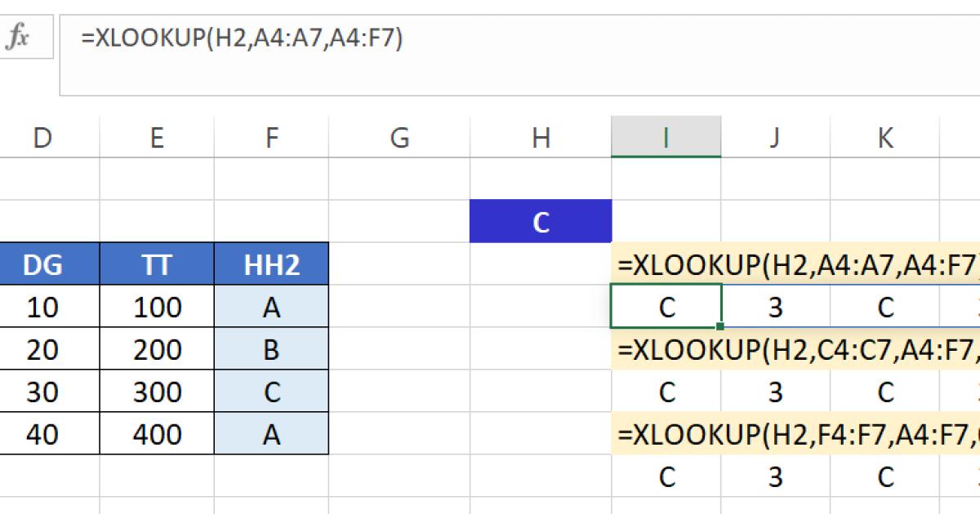Screen dimensions: 980x514
Task: Select column header G
Action: [399, 137]
